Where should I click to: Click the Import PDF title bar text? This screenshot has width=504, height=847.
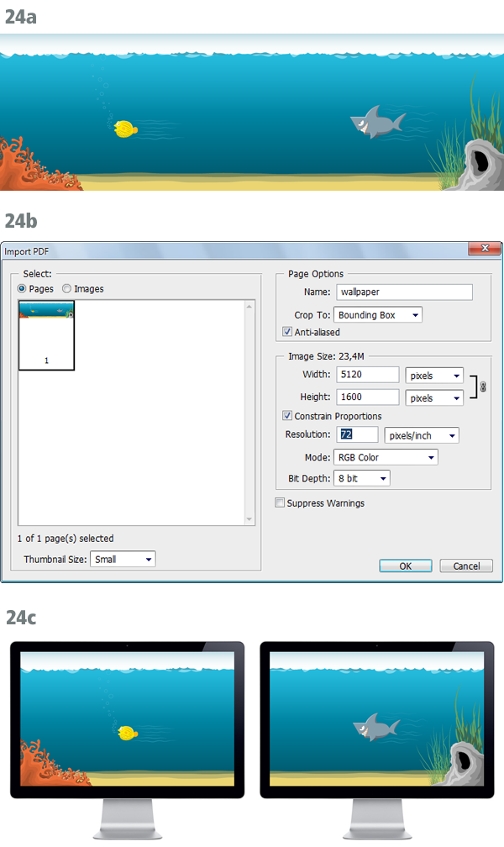[x=27, y=252]
